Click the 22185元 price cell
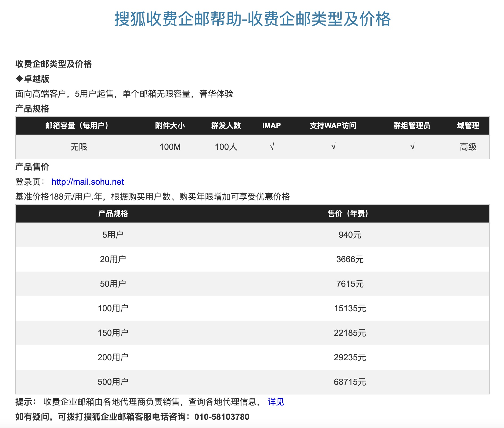Image resolution: width=504 pixels, height=428 pixels. coord(350,333)
